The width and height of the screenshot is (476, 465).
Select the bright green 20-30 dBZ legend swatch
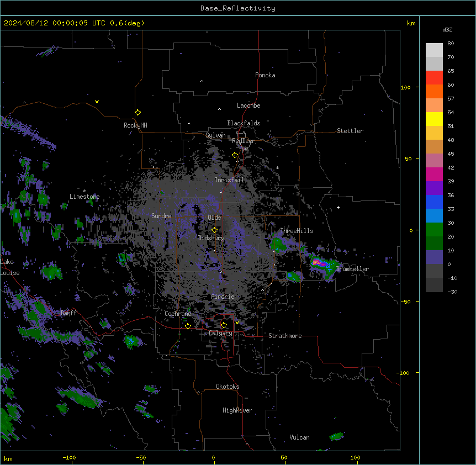[x=434, y=230]
